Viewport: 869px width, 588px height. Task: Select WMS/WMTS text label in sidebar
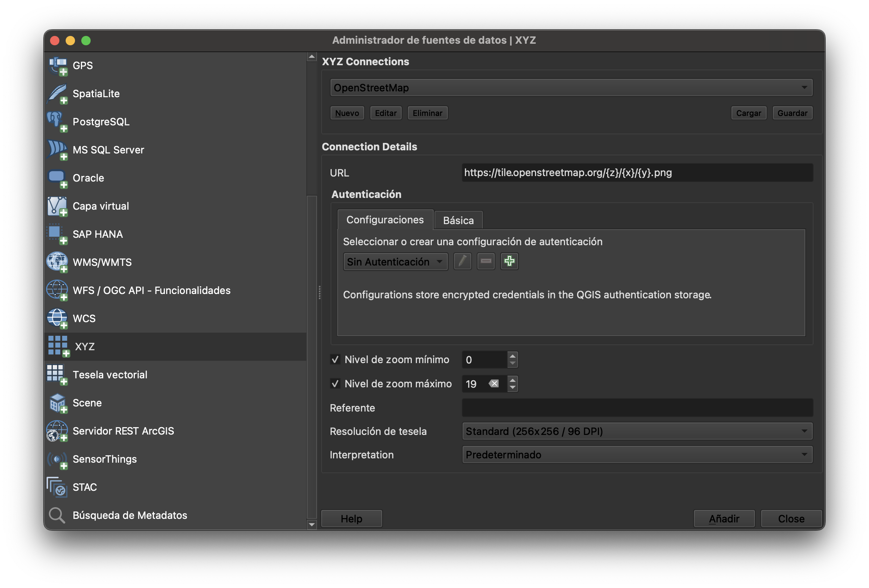point(102,262)
